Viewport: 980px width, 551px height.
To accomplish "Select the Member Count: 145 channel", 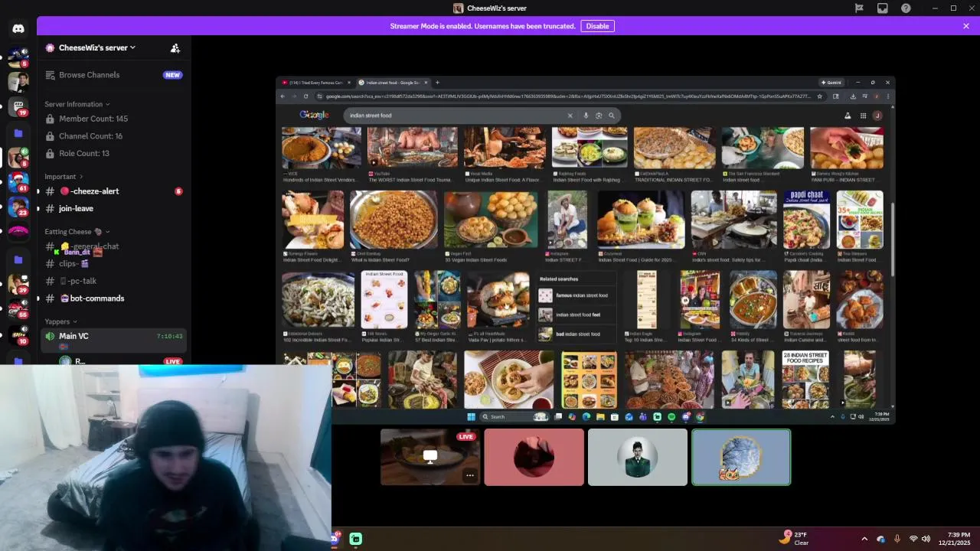I will point(113,119).
